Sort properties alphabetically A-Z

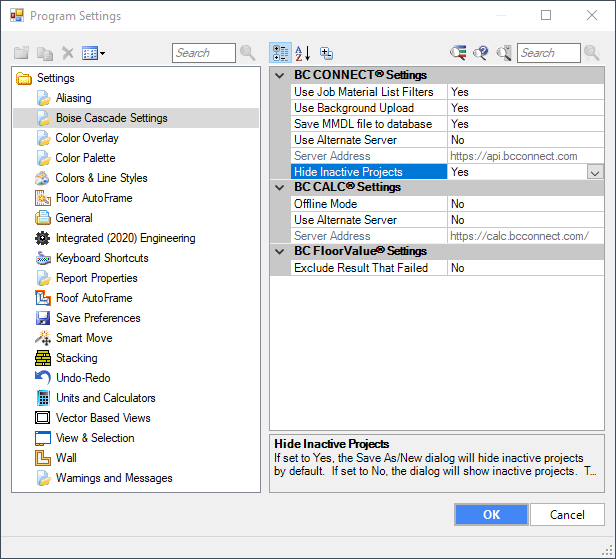[x=303, y=53]
